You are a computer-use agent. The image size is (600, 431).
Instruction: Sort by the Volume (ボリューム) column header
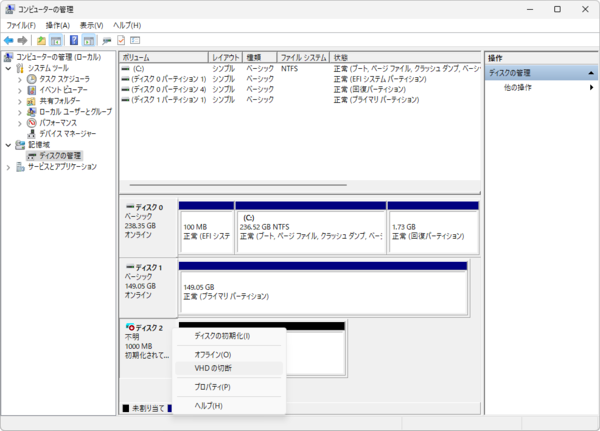162,57
